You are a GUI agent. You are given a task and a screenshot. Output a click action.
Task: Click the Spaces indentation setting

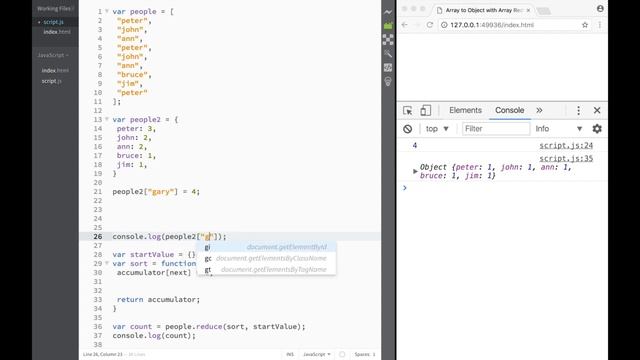364,354
